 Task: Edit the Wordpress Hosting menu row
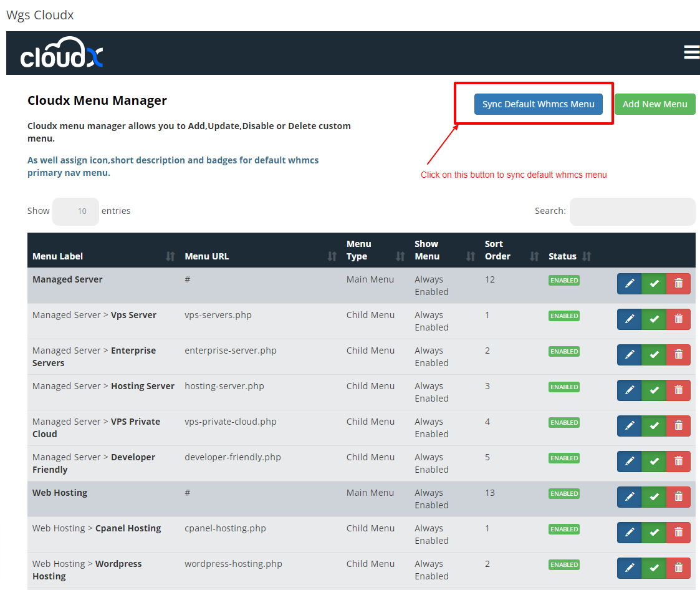click(630, 568)
